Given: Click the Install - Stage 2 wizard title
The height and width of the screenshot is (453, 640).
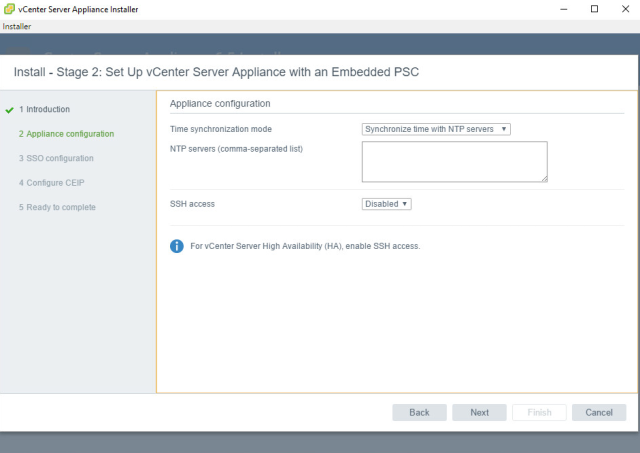Looking at the screenshot, I should pyautogui.click(x=216, y=72).
